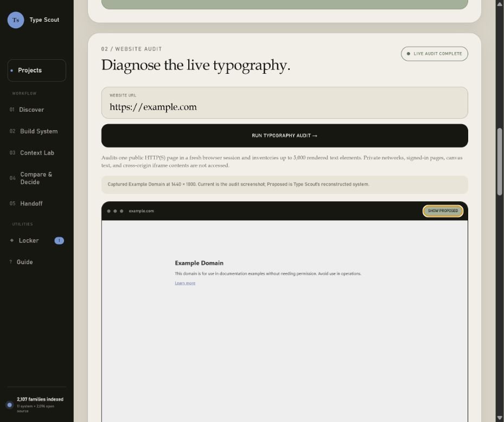Image resolution: width=504 pixels, height=422 pixels.
Task: Click the Type Scout app name
Action: coord(44,20)
